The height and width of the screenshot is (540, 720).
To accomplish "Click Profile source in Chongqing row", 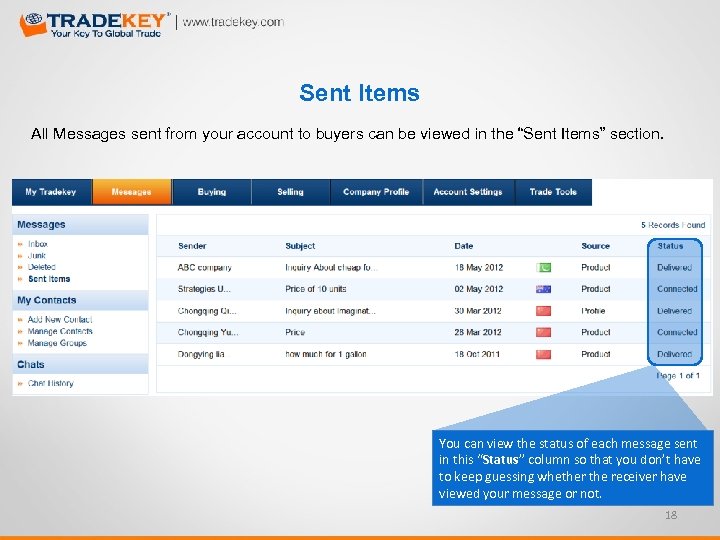I will tap(593, 311).
